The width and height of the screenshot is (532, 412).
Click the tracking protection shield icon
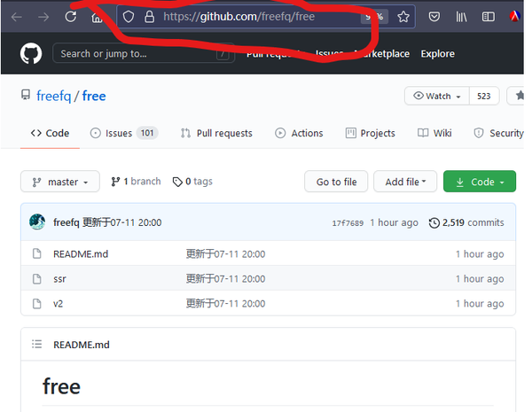coord(129,17)
